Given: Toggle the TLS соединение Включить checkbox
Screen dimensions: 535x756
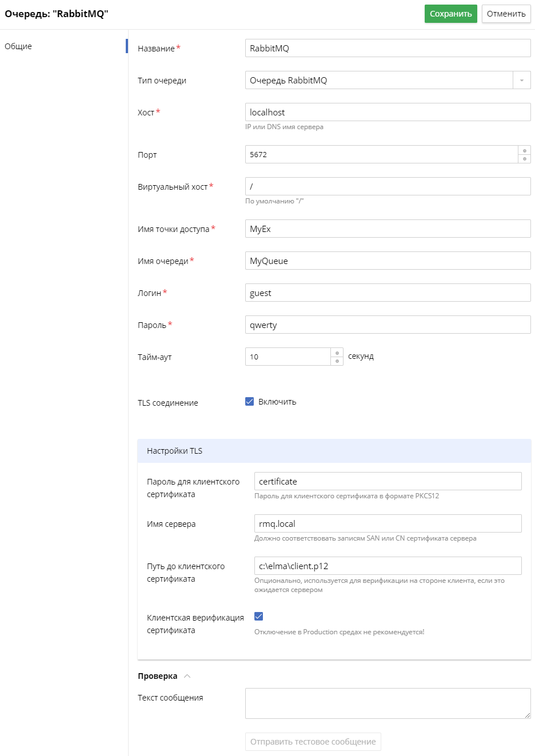Looking at the screenshot, I should 250,402.
